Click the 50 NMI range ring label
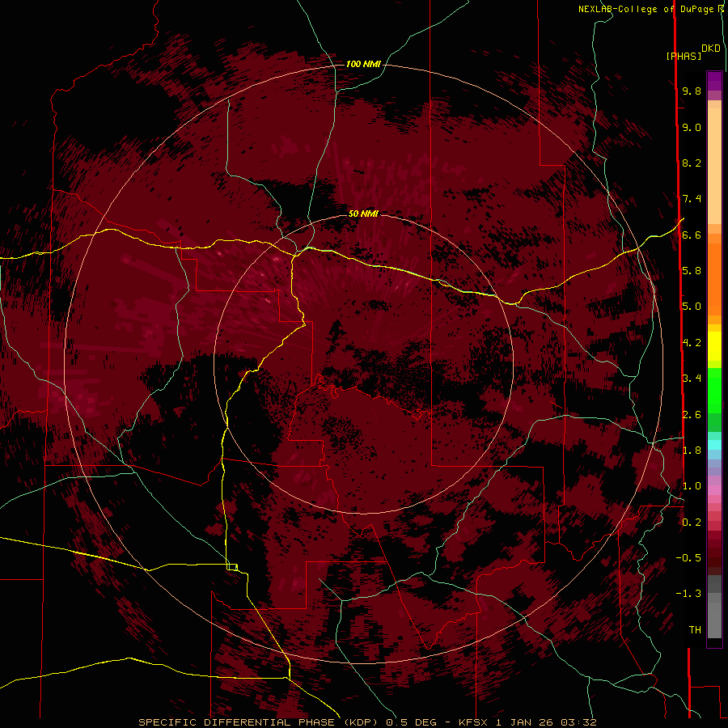Image resolution: width=728 pixels, height=728 pixels. point(363,214)
